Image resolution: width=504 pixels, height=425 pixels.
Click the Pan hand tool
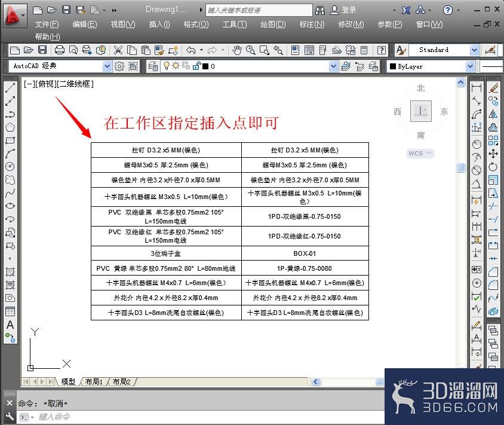237,50
